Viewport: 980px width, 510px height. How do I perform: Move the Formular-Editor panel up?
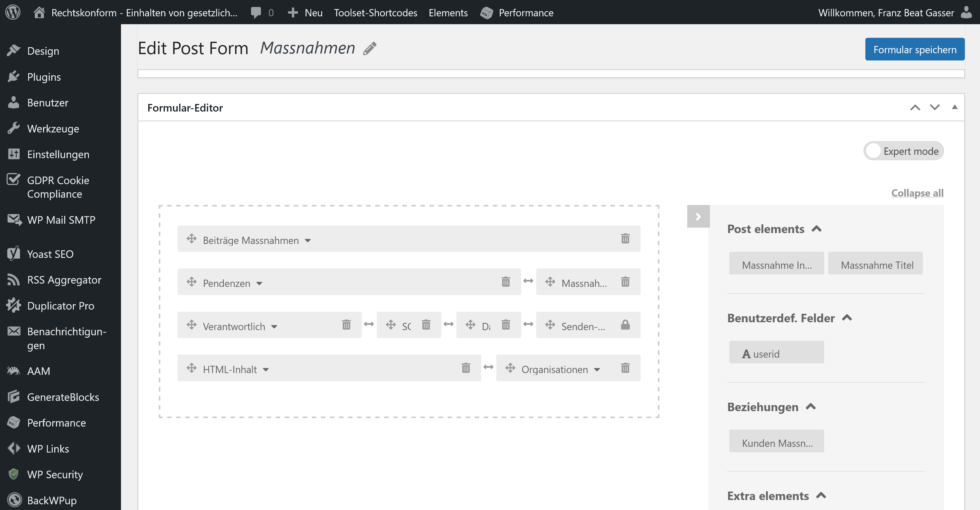click(x=915, y=108)
